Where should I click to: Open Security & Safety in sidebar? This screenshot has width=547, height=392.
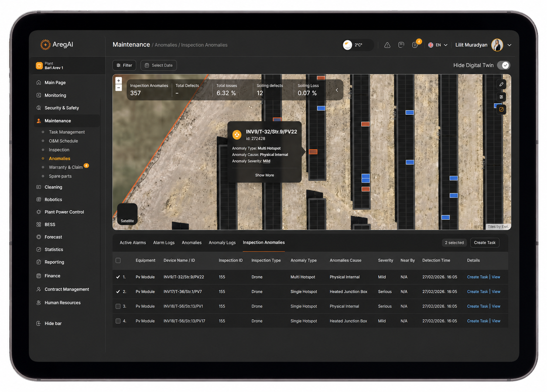[x=62, y=108]
